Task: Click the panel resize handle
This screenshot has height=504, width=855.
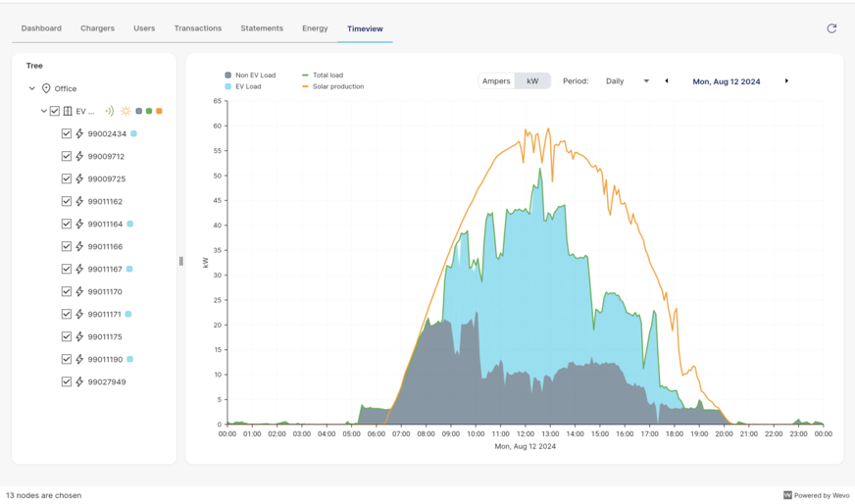Action: tap(180, 261)
